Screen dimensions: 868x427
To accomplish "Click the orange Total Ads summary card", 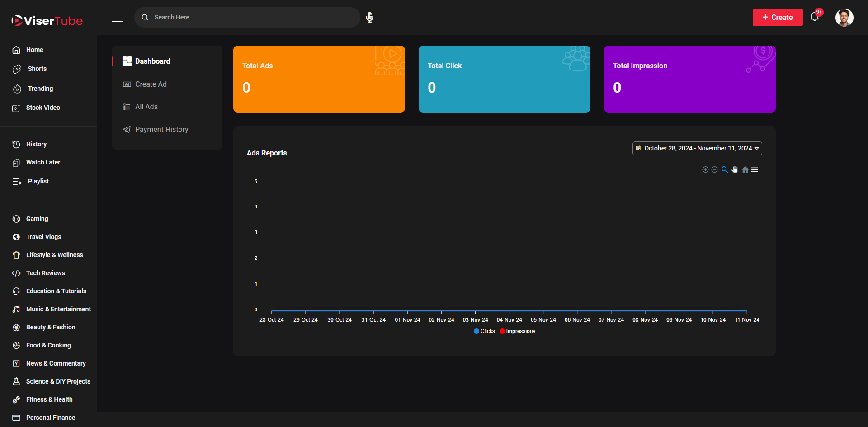I will tap(319, 79).
